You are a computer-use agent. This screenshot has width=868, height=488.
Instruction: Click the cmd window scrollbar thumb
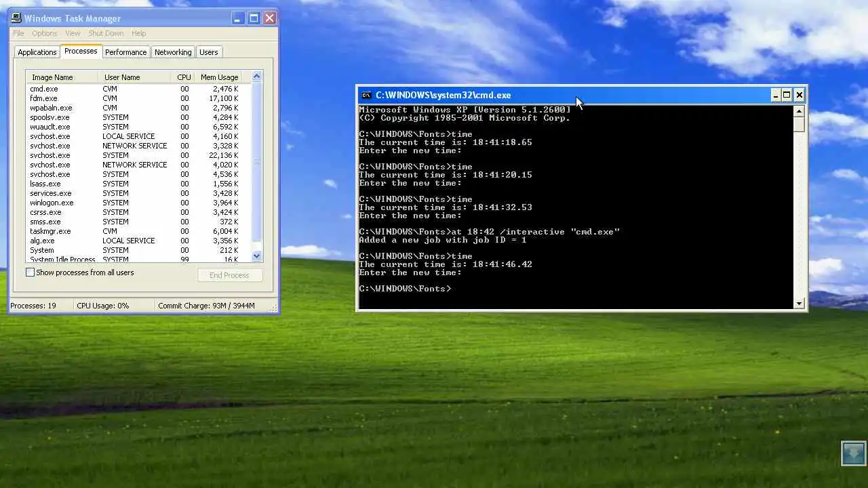[799, 124]
